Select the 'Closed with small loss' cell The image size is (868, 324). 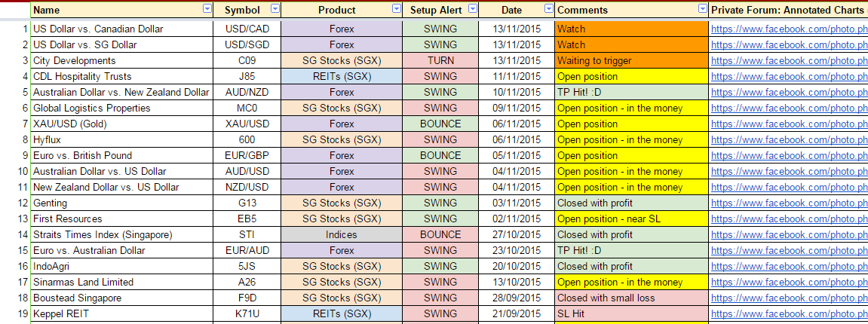[631, 298]
